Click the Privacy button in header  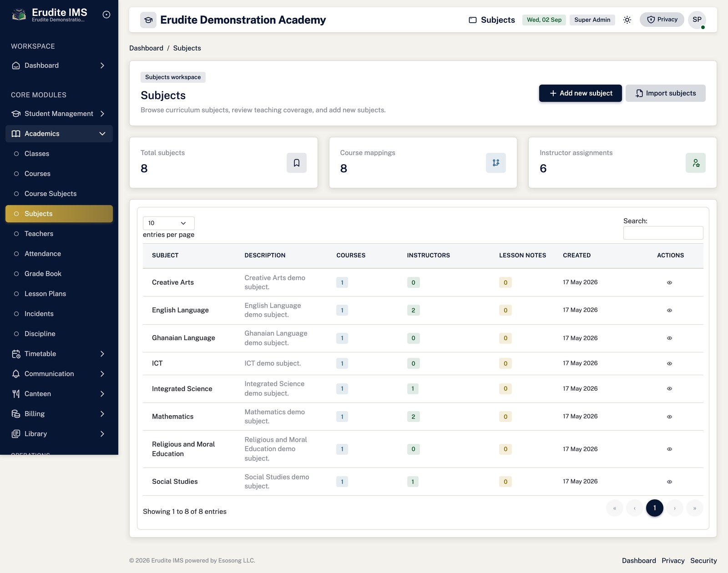coord(662,20)
